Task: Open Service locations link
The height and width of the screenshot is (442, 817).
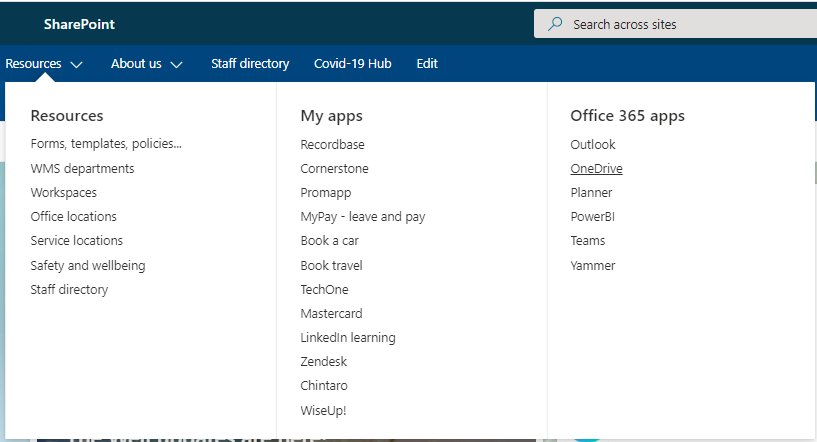Action: point(77,240)
